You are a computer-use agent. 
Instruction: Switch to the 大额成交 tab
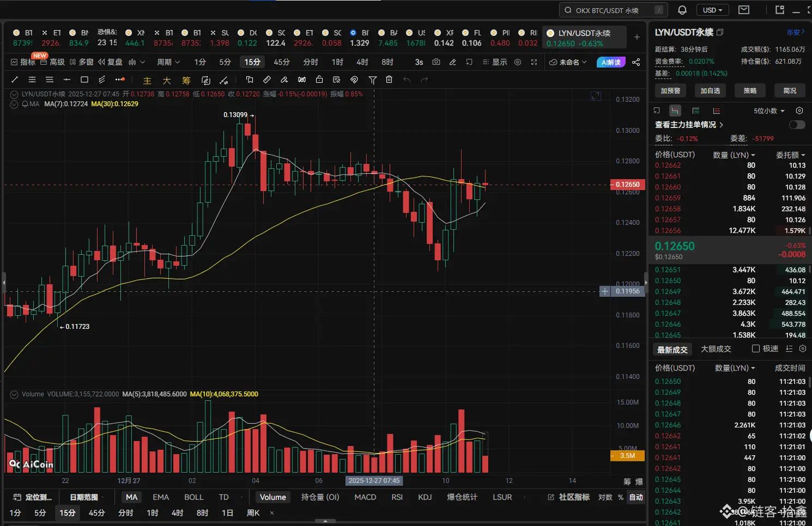(x=716, y=349)
